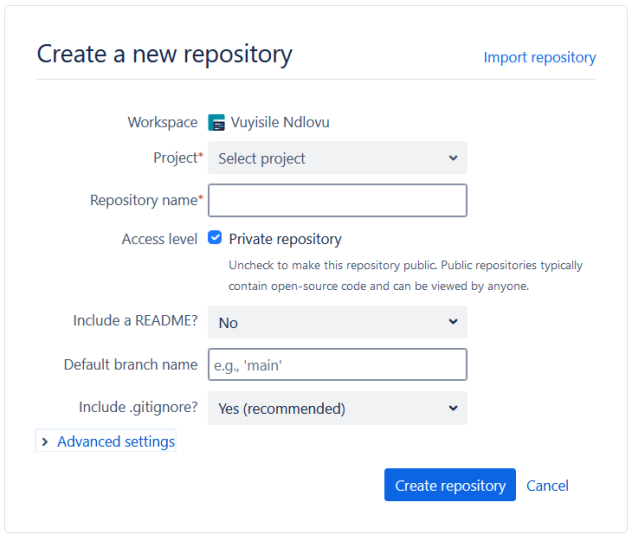Click the Workspace label

(x=162, y=122)
